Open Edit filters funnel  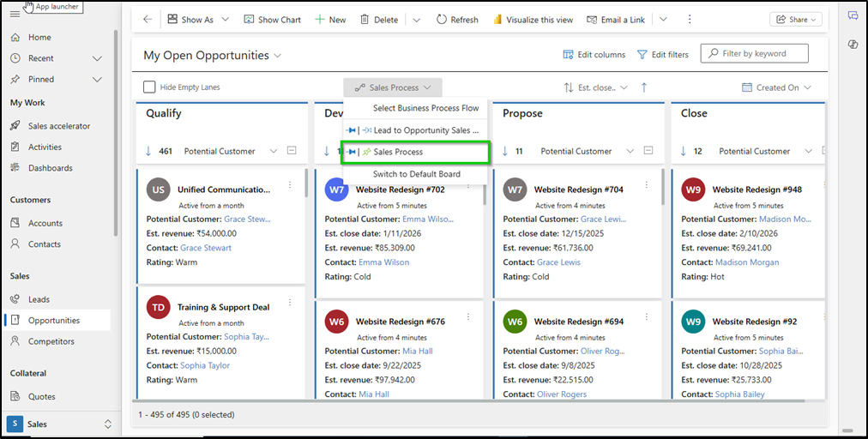[x=662, y=55]
